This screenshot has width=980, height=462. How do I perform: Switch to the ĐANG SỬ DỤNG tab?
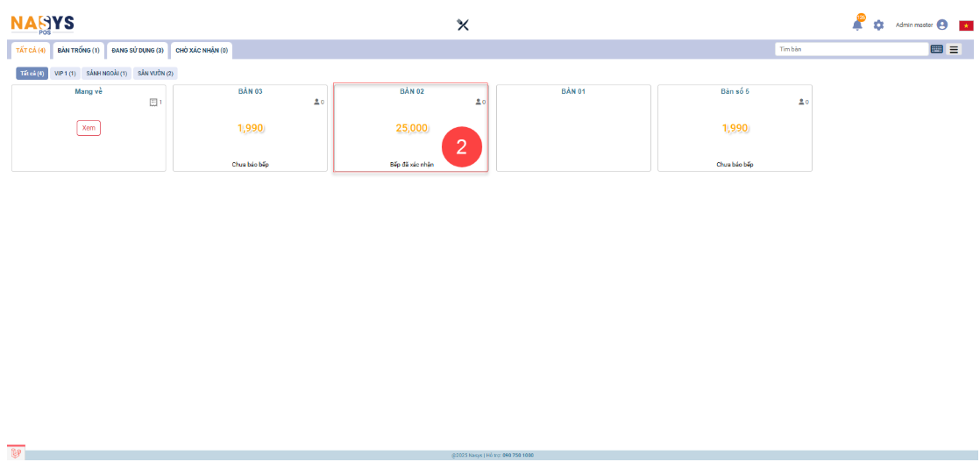click(x=137, y=50)
